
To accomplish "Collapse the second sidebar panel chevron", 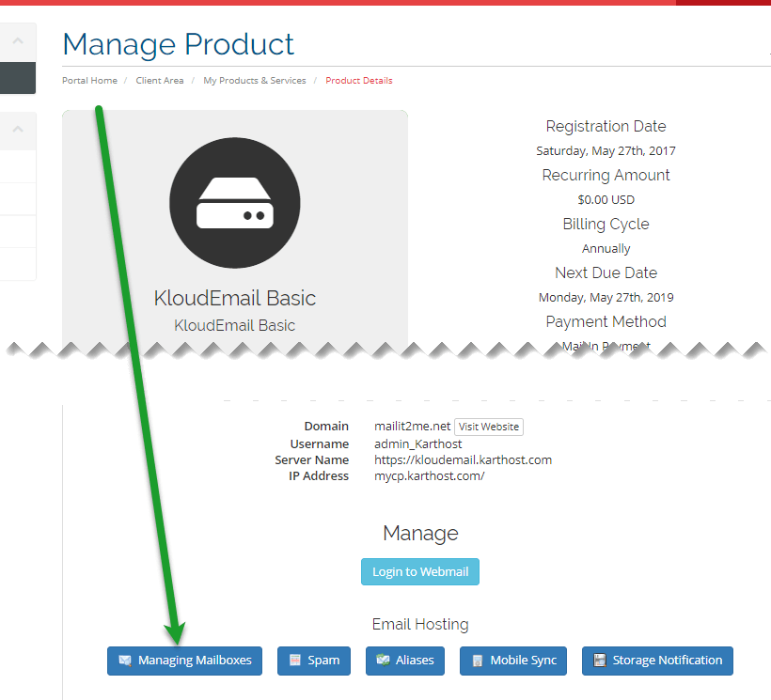I will click(x=18, y=130).
